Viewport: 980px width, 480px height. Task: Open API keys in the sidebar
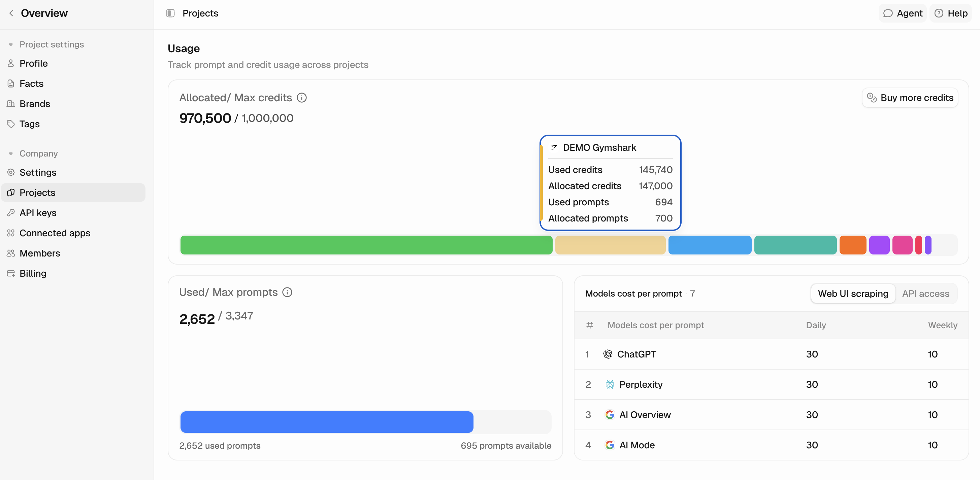(73, 213)
